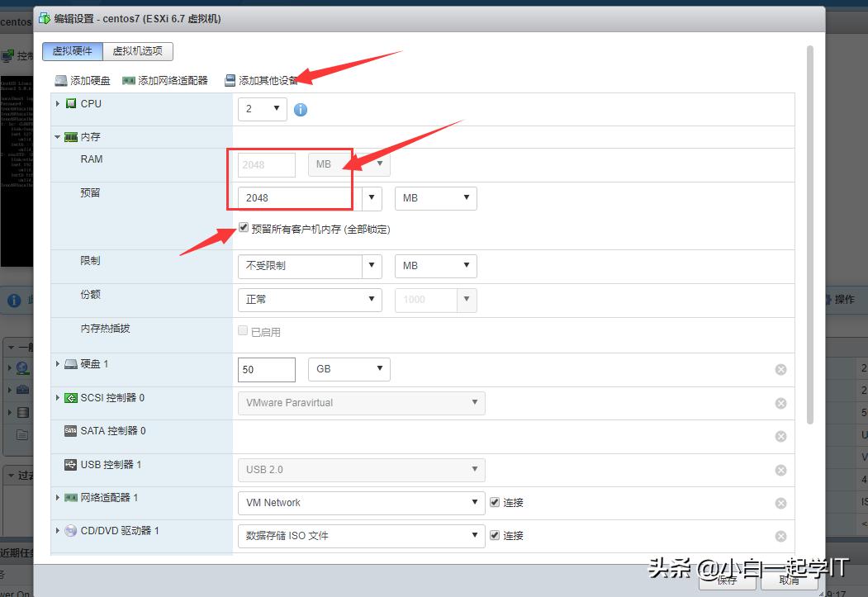This screenshot has width=868, height=597.
Task: Uncheck 预留所有客户机内存 (全部锁定)
Action: pos(244,229)
